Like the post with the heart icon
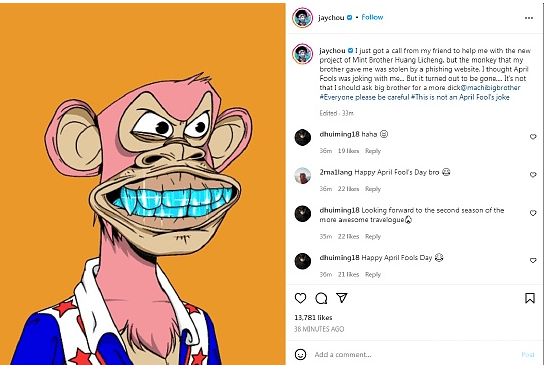This screenshot has height=365, width=544. 300,298
